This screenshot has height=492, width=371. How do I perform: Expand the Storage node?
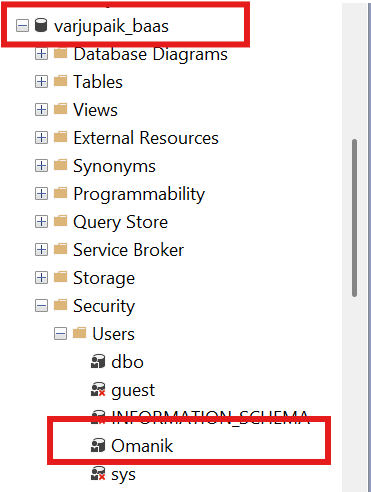tap(41, 278)
